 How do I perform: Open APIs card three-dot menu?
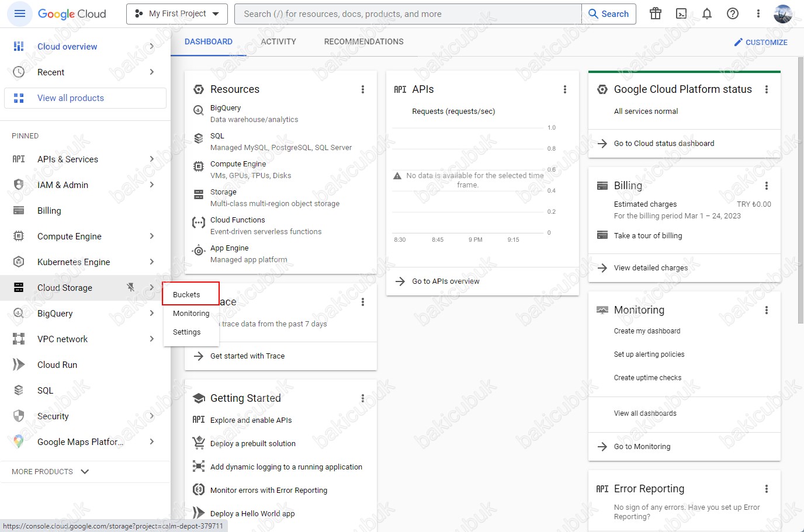565,89
